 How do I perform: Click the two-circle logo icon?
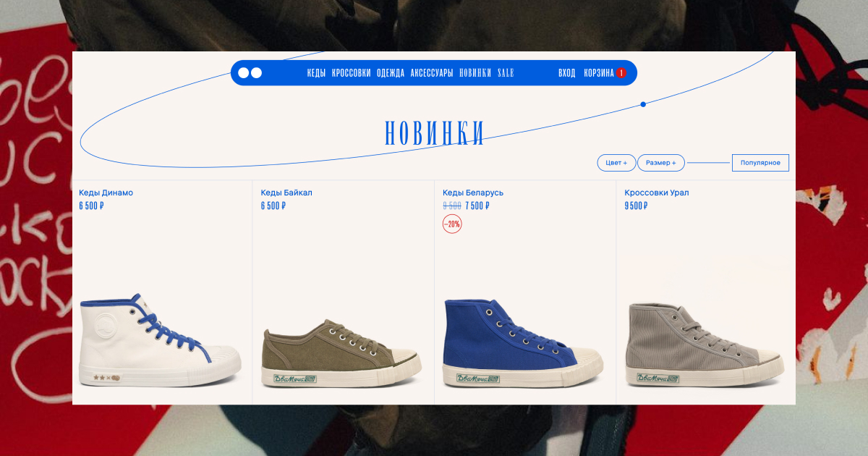pyautogui.click(x=250, y=72)
